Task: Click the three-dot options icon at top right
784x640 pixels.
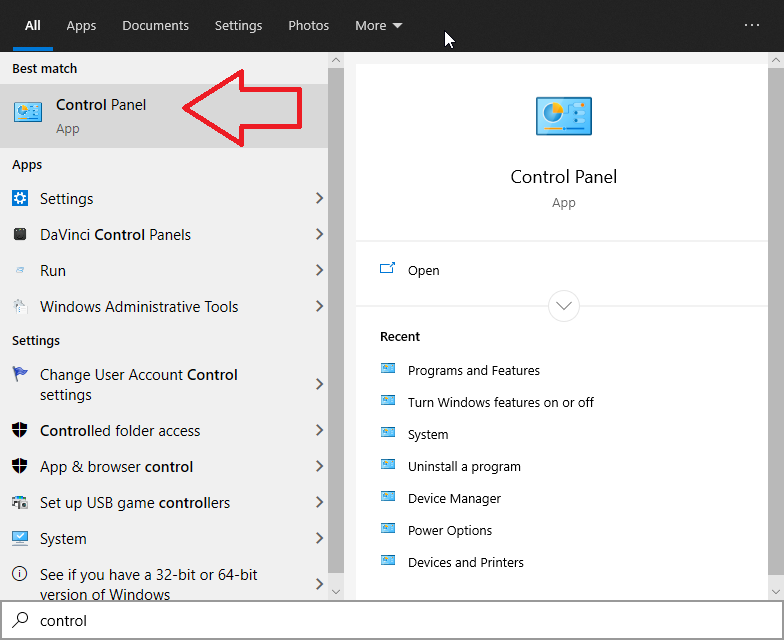Action: coord(752,25)
